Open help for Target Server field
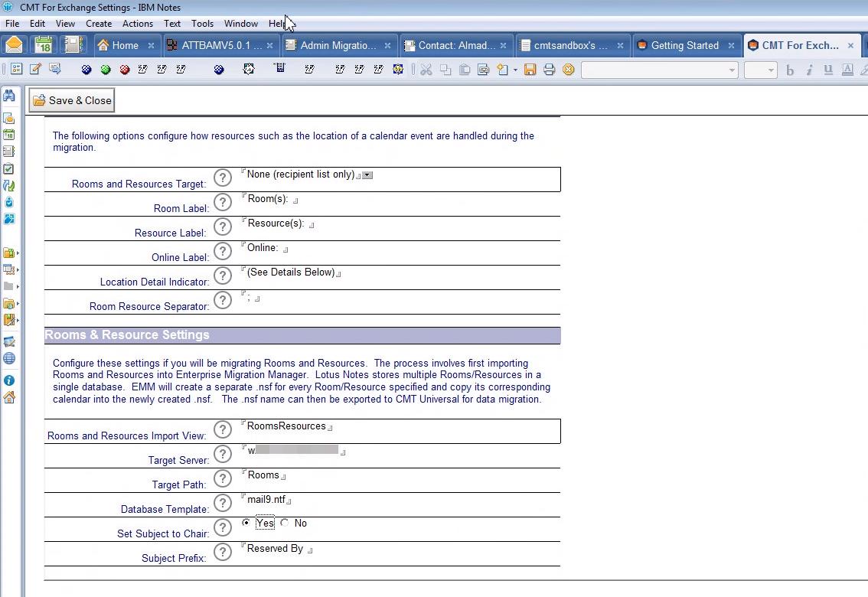Viewport: 868px width, 597px height. point(223,454)
